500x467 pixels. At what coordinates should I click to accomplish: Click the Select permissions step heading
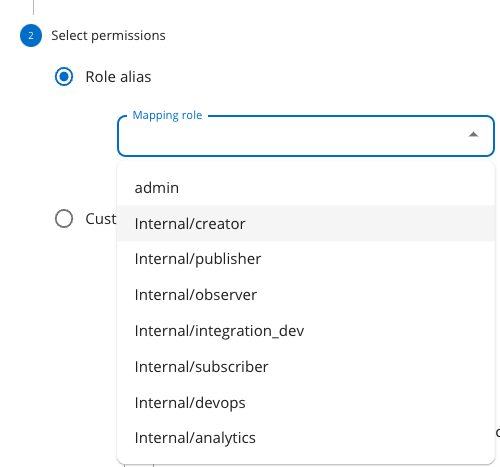[108, 36]
